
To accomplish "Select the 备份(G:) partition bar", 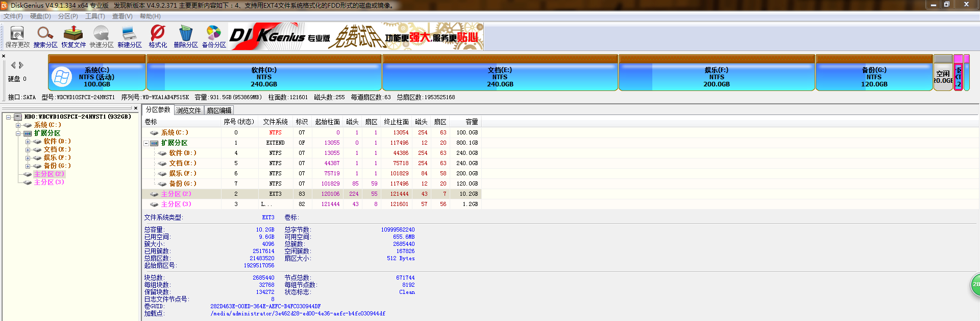I will pos(874,73).
